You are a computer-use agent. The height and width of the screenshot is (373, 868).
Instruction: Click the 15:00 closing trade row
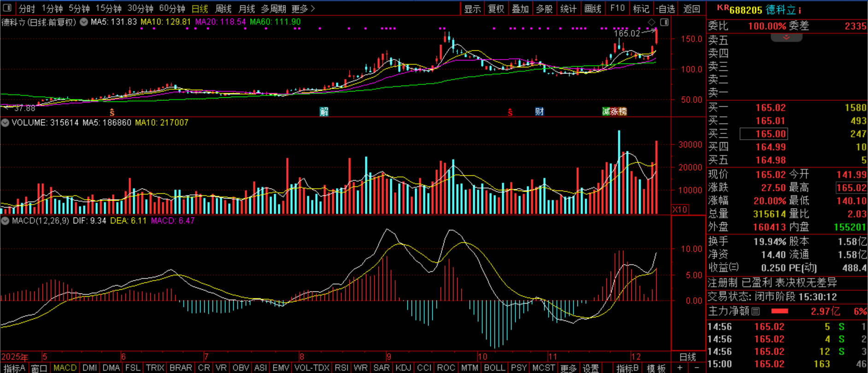tap(787, 364)
